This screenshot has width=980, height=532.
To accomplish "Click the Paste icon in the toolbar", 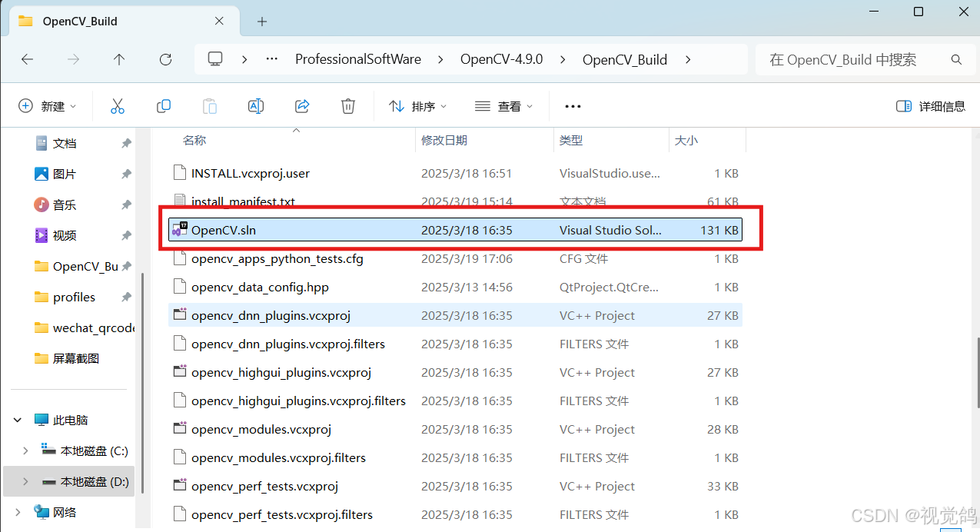I will 209,105.
